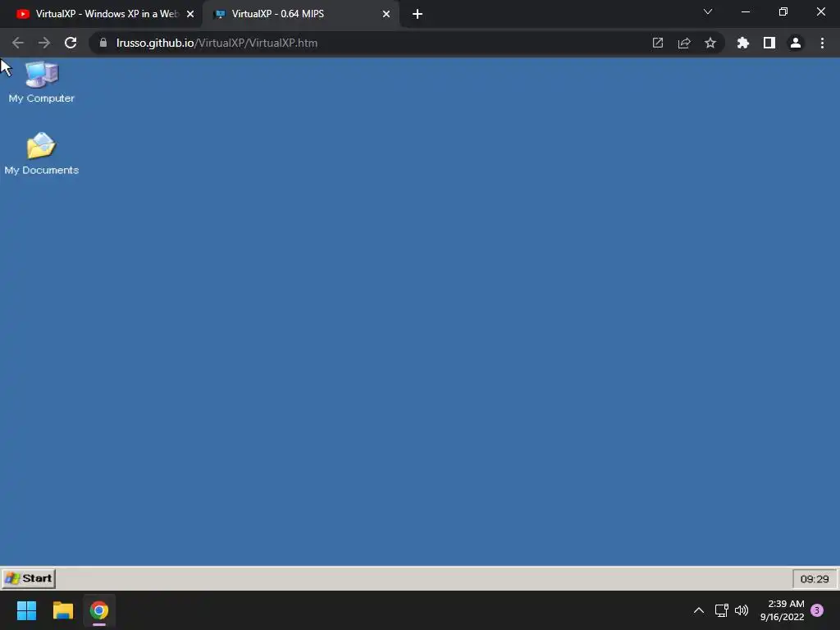
Task: Minimize the Chrome window
Action: pyautogui.click(x=746, y=11)
